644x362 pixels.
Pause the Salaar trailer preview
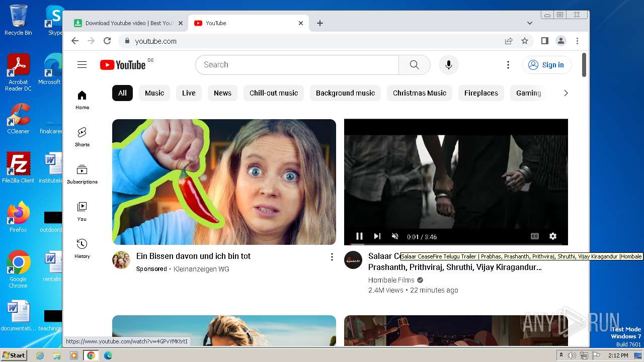[359, 236]
